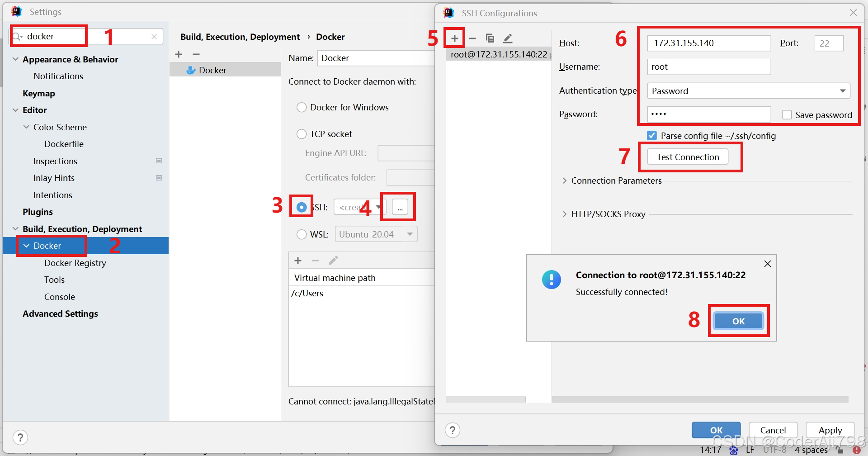Click the Username field containing root
868x456 pixels.
click(x=709, y=67)
